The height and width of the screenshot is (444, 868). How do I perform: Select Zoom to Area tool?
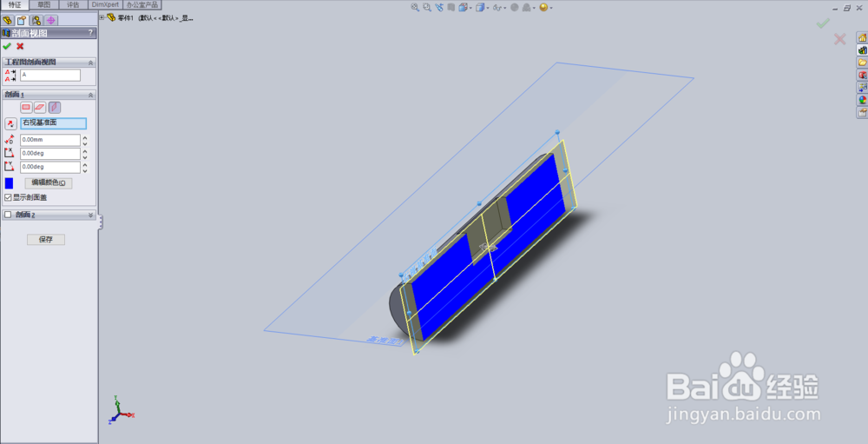click(427, 7)
